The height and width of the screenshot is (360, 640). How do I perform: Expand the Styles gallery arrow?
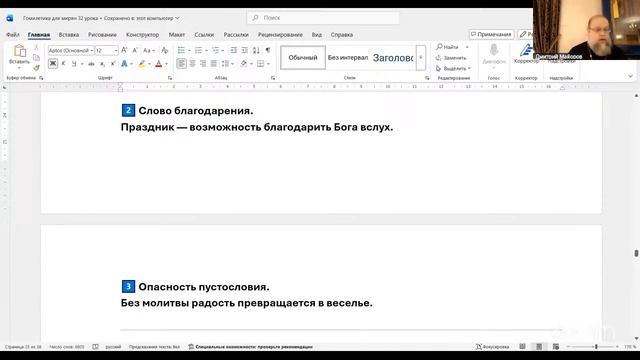(x=420, y=58)
